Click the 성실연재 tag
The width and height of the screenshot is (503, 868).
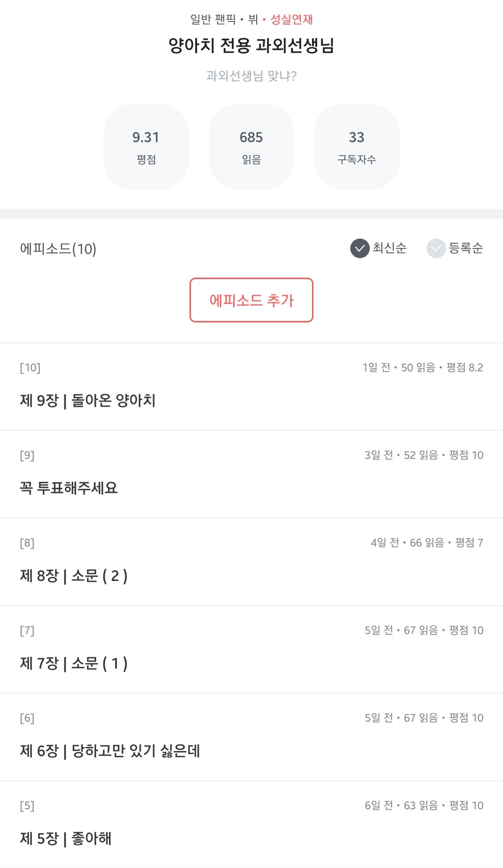coord(292,20)
